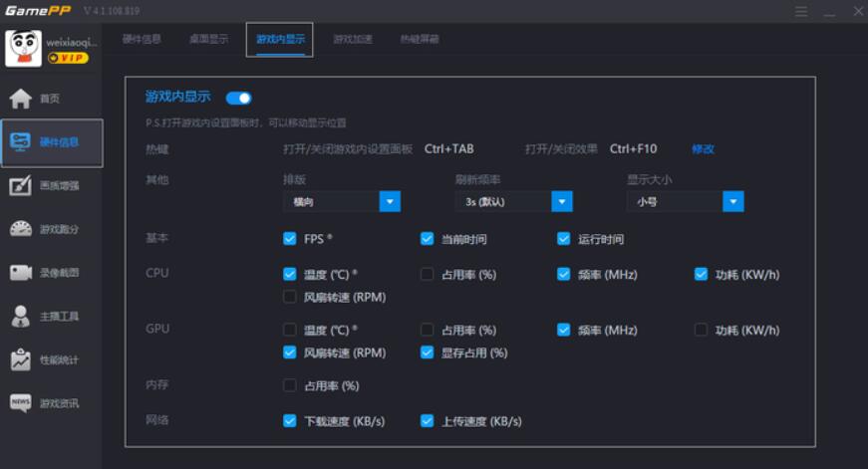Enable CPU 占用率 (%) checkbox
868x469 pixels.
(x=427, y=274)
